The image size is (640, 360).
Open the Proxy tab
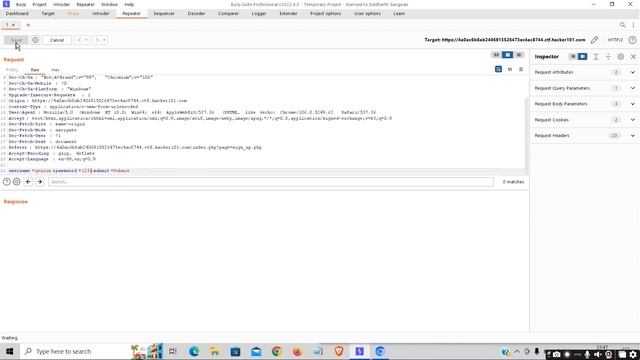coord(73,13)
